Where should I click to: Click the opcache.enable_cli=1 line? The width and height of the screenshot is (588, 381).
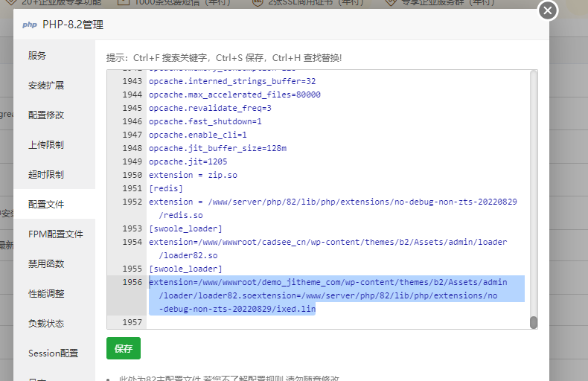198,135
